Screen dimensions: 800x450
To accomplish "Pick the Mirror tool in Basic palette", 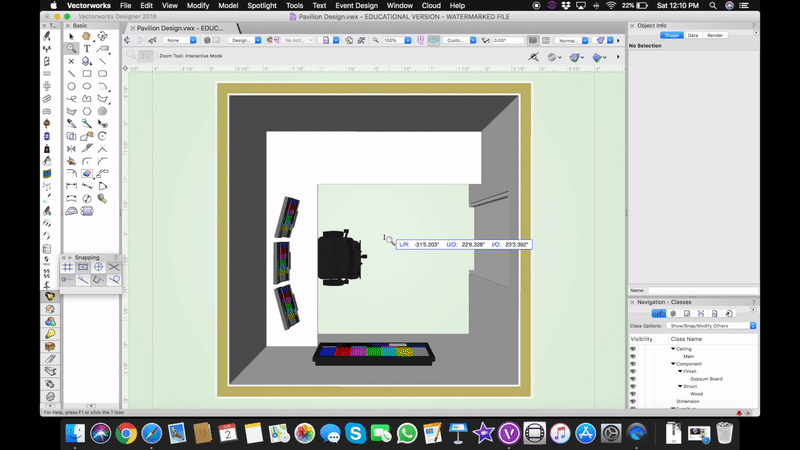I will pos(71,148).
